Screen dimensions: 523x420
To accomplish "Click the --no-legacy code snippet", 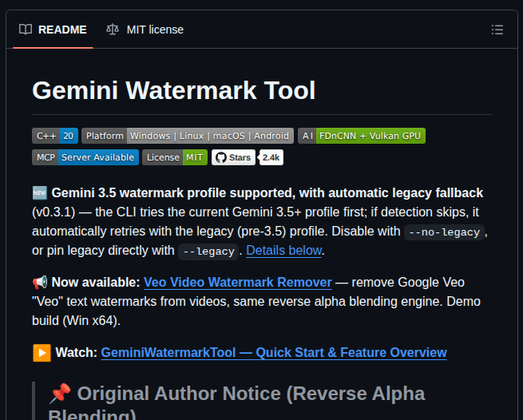I will 444,232.
